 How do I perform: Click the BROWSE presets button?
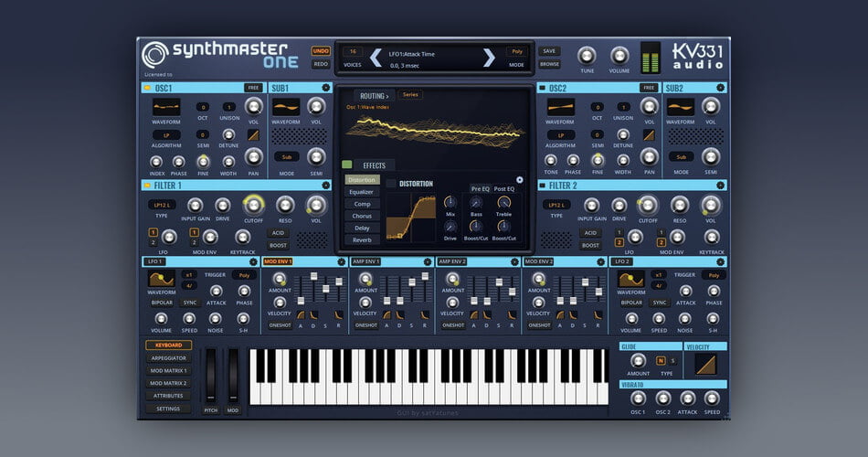point(549,64)
